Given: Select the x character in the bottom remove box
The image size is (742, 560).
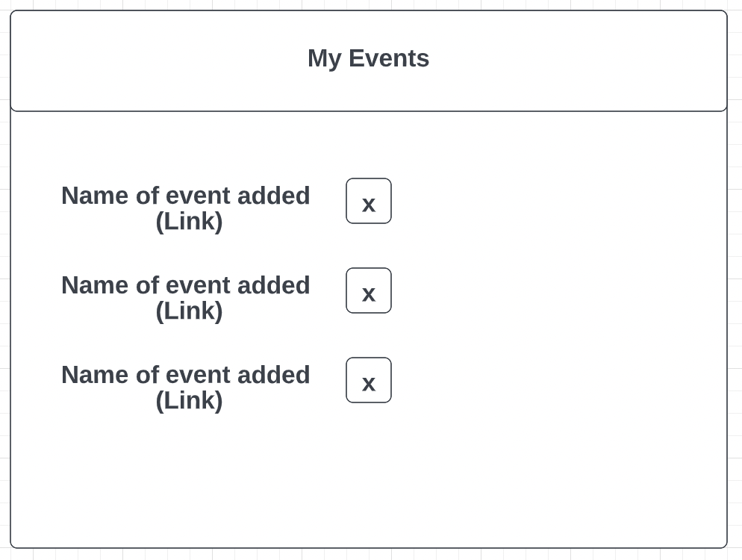Looking at the screenshot, I should click(369, 384).
